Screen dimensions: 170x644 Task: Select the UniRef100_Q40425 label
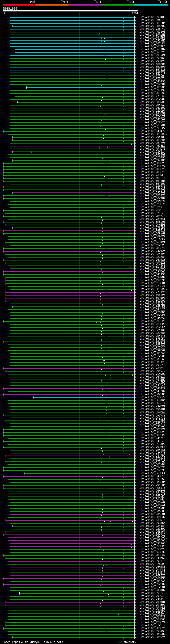[152, 251]
